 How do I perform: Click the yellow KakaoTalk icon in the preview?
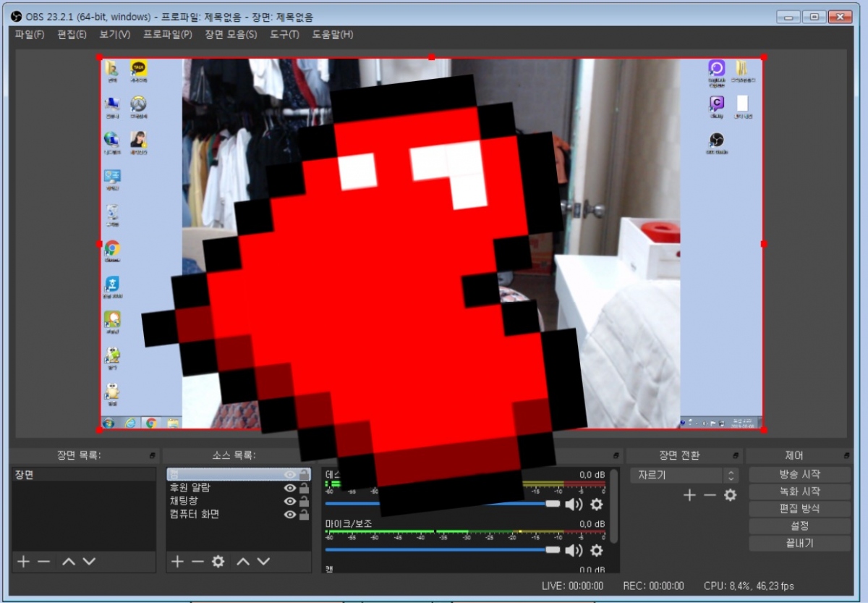(139, 69)
